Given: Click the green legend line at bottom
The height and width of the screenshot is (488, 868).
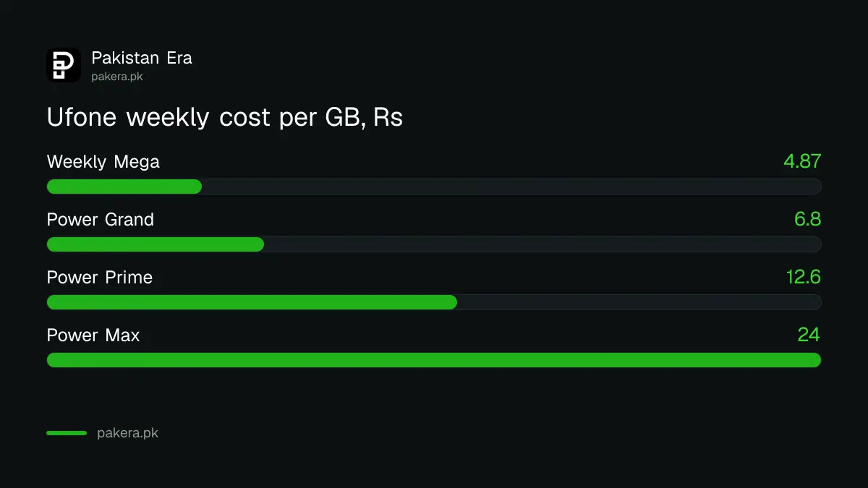Looking at the screenshot, I should [x=67, y=433].
